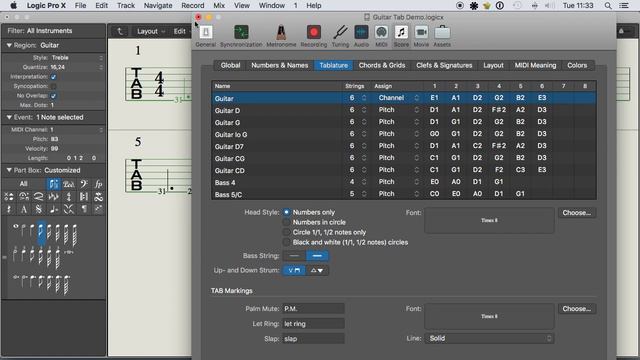This screenshot has height=360, width=640.
Task: Select text A group in Part Box
Action: (x=24, y=209)
